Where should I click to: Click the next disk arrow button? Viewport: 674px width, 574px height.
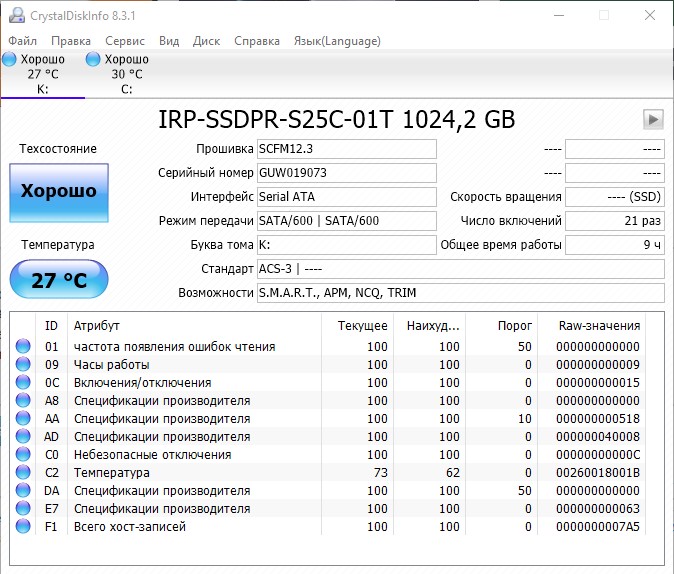click(x=653, y=120)
